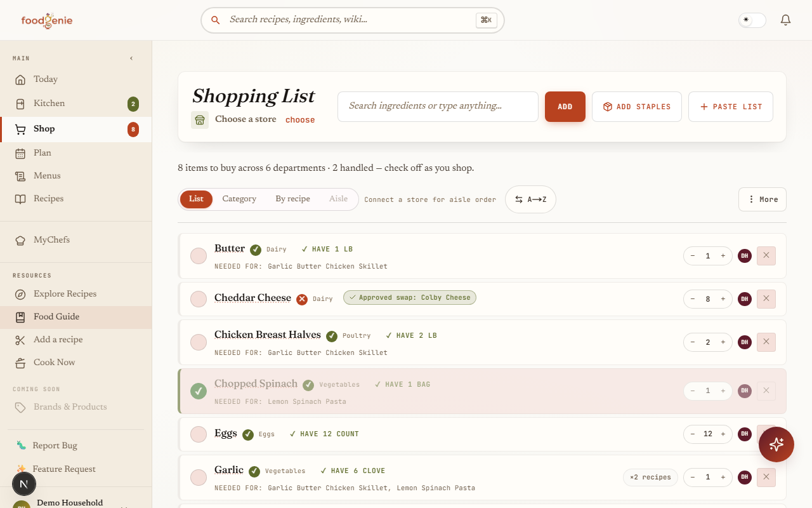Click the ×2 recipes badge on Garlic
Viewport: 812px width, 508px height.
pos(650,478)
